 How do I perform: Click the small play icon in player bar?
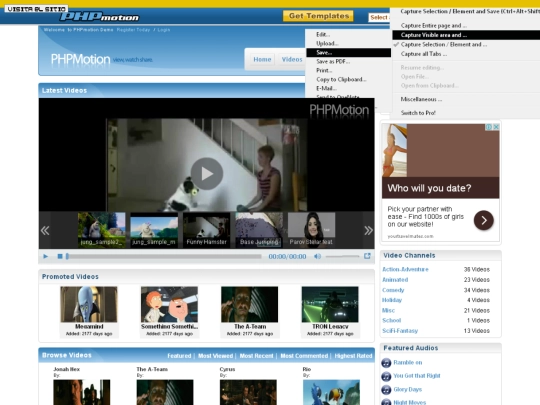tap(45, 256)
